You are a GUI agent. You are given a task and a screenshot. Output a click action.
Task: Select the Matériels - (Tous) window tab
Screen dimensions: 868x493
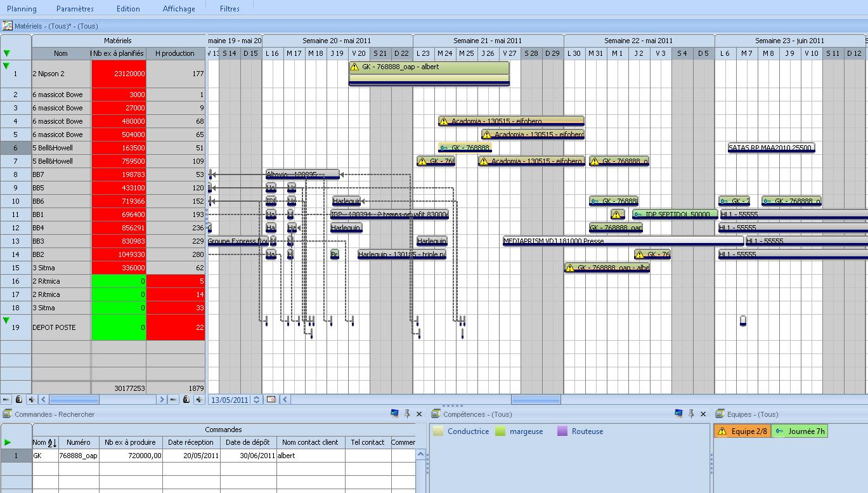[x=51, y=26]
